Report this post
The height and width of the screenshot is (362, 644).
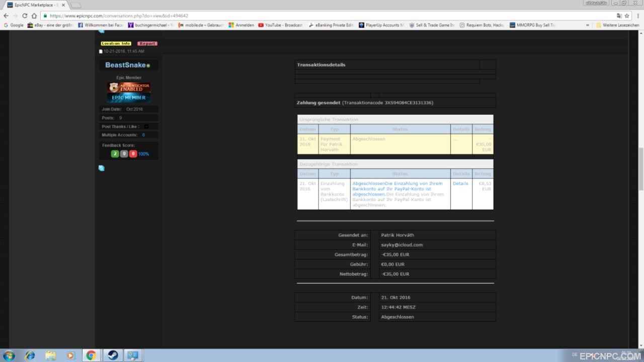point(147,44)
